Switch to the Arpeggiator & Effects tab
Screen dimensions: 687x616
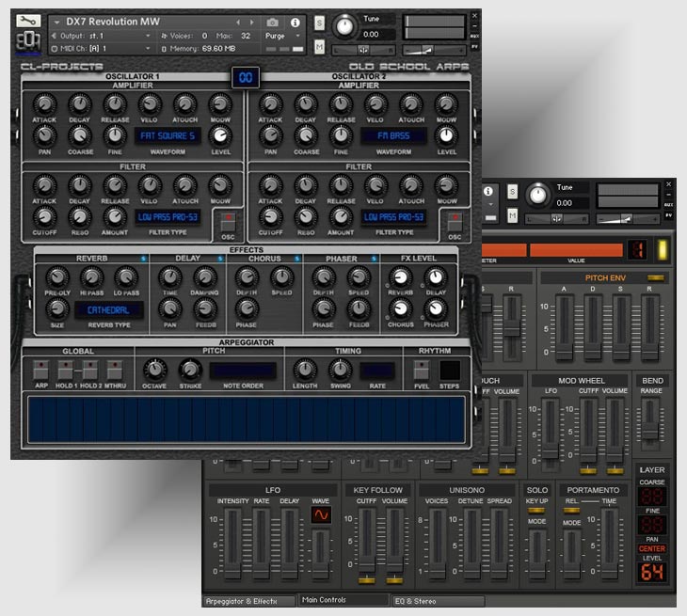[x=248, y=600]
